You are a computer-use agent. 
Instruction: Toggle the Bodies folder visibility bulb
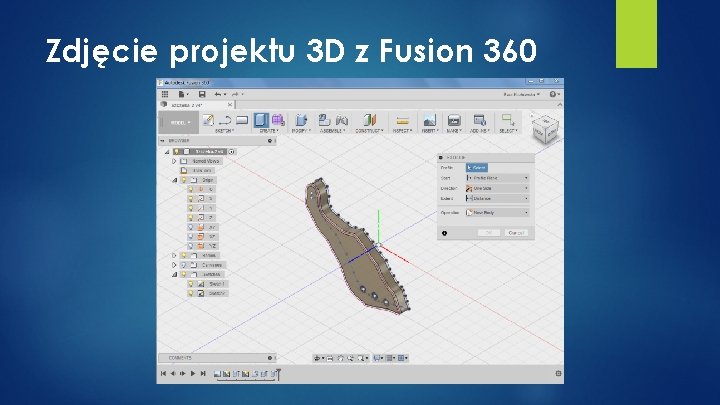coord(184,256)
